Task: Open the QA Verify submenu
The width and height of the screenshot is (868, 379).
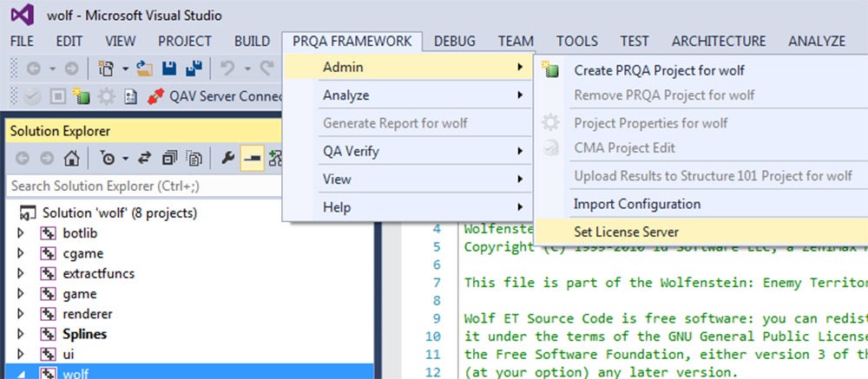Action: (x=408, y=151)
